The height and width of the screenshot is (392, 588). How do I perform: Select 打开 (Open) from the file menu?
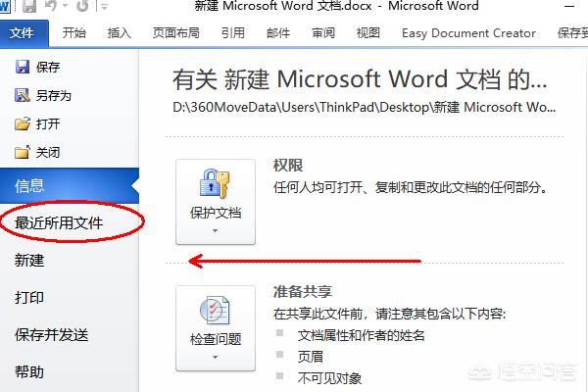(x=37, y=123)
